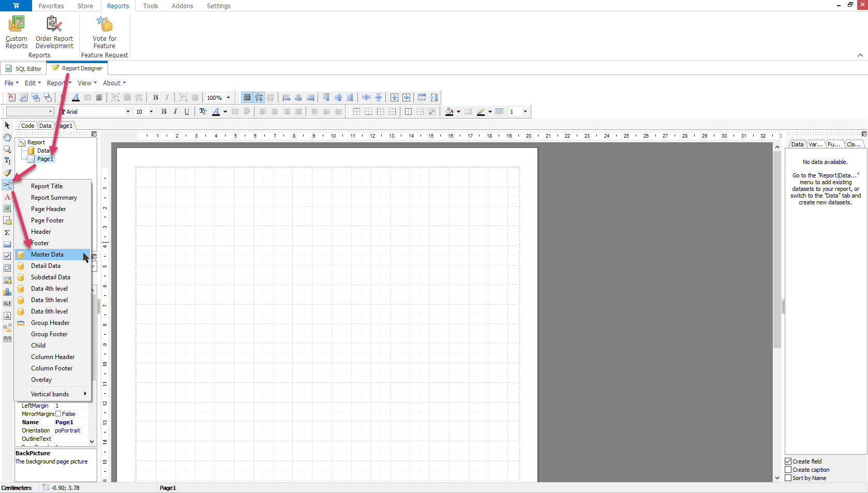Open the fill color picker
This screenshot has height=493, width=868.
[458, 112]
